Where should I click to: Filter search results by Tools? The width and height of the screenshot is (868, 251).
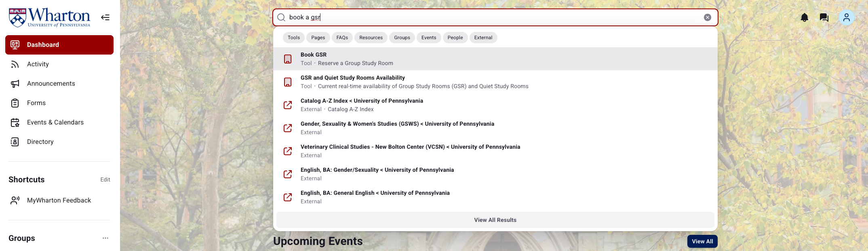pyautogui.click(x=294, y=38)
